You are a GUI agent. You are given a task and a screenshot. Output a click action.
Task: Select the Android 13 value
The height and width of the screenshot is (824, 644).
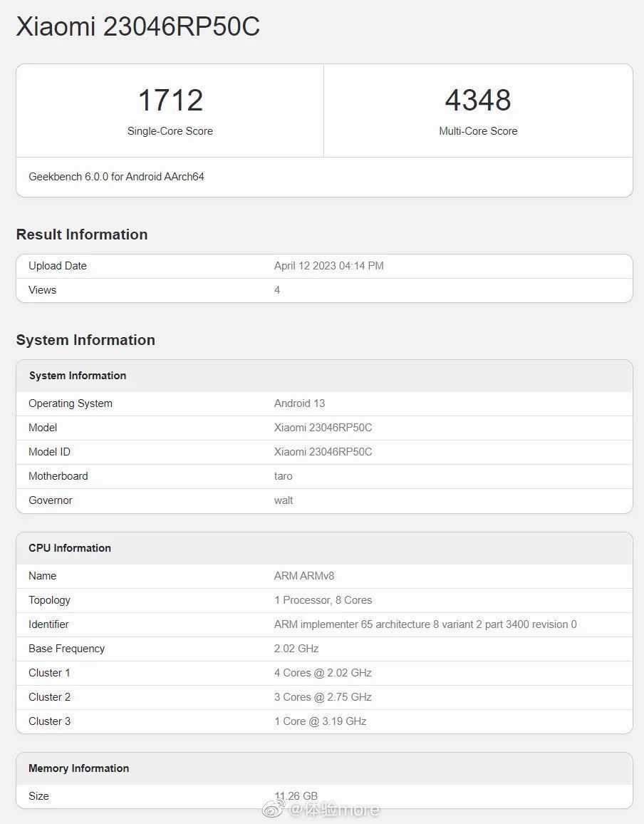(x=299, y=403)
